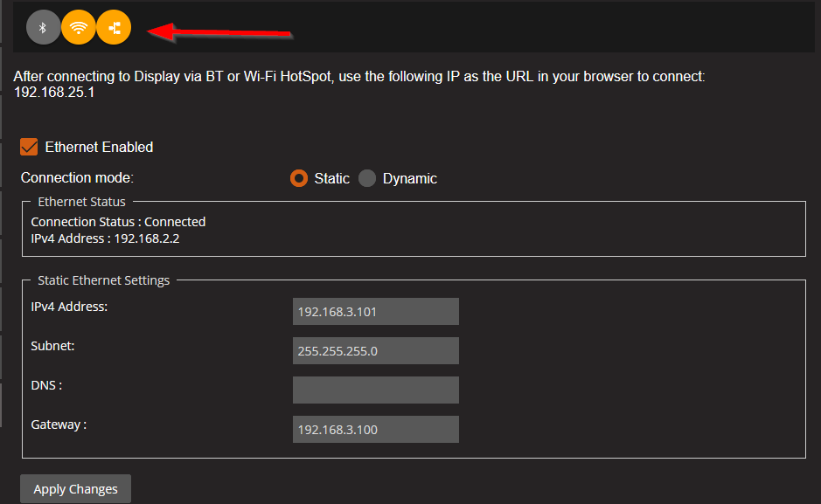The height and width of the screenshot is (504, 821).
Task: Click the empty DNS input field
Action: (x=375, y=390)
